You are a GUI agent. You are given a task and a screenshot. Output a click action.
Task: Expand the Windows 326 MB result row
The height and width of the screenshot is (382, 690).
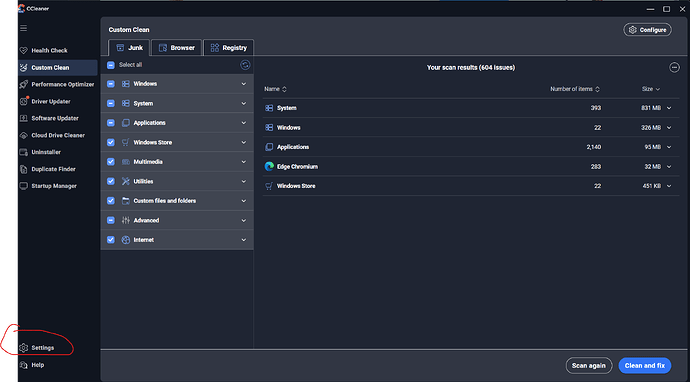point(669,128)
